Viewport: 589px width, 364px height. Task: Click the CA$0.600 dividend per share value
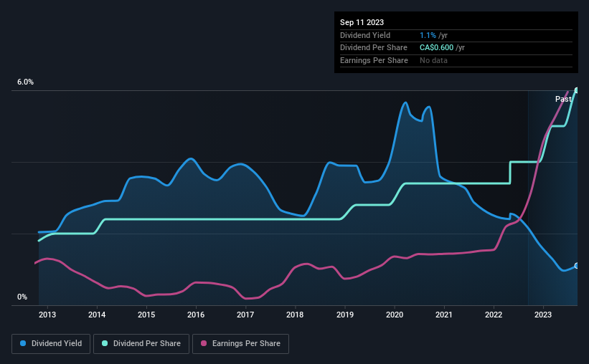(x=436, y=48)
